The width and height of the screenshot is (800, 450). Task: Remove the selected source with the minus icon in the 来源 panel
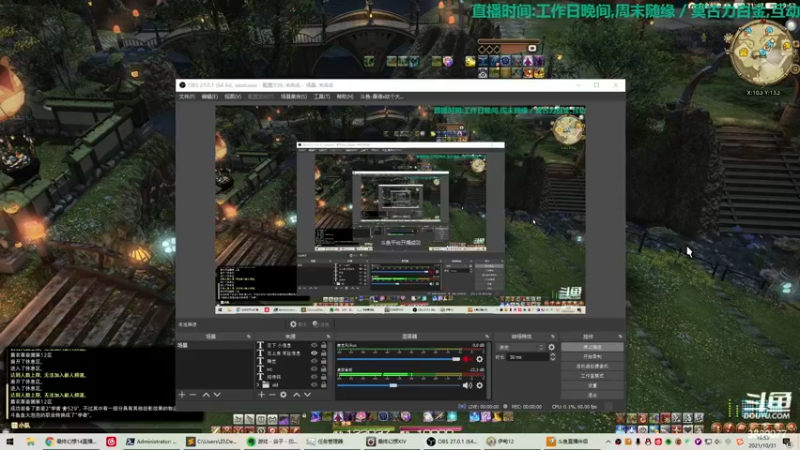pyautogui.click(x=272, y=394)
